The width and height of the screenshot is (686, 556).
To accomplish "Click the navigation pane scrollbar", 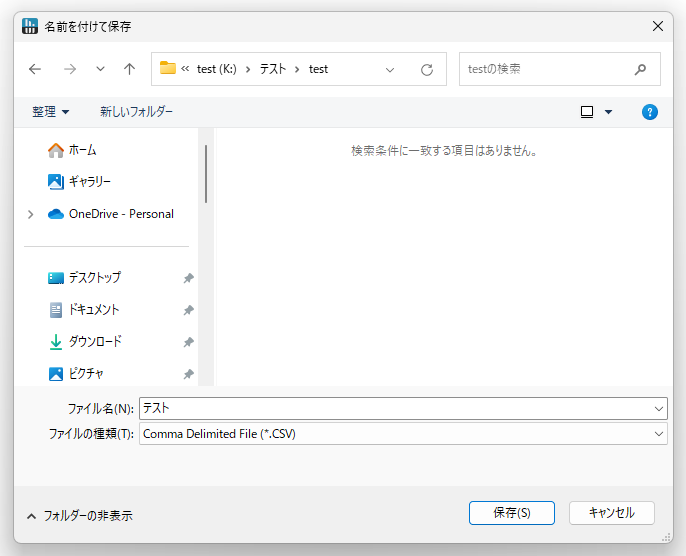I will tap(206, 174).
